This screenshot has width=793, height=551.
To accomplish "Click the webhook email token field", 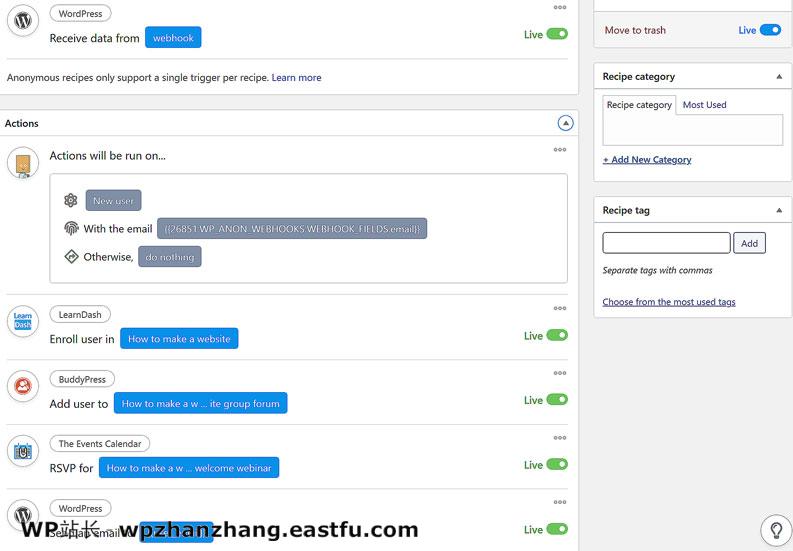I will pos(292,228).
